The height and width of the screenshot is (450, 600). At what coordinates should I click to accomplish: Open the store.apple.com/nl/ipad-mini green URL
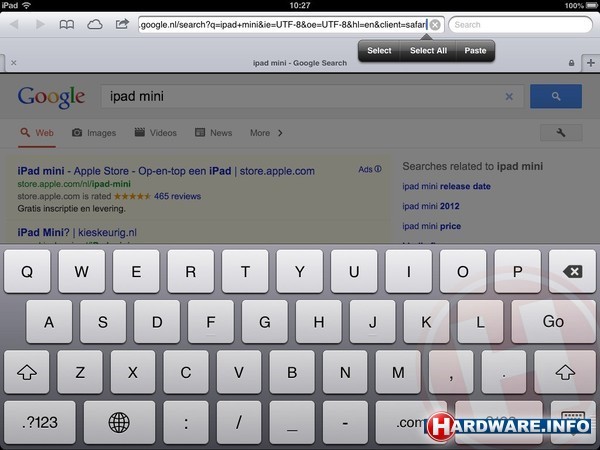(74, 184)
